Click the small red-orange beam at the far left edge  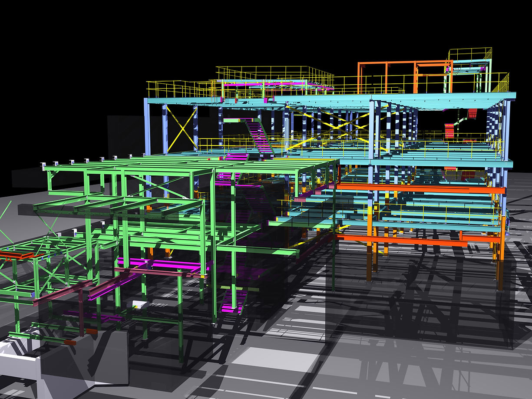[17, 255]
